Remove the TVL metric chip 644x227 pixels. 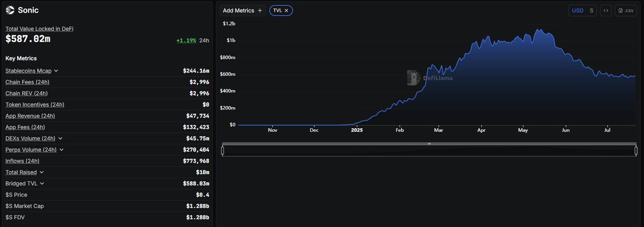(x=286, y=11)
